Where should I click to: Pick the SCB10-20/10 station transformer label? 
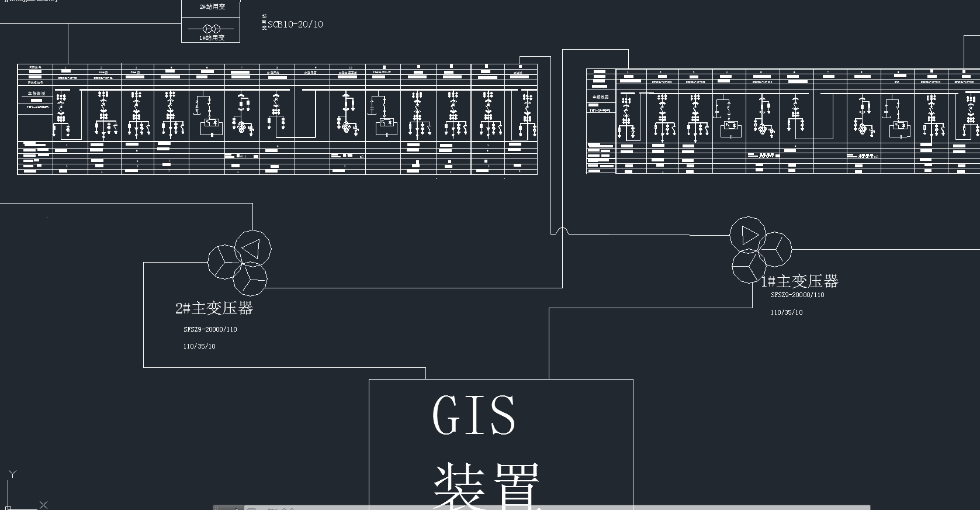295,25
